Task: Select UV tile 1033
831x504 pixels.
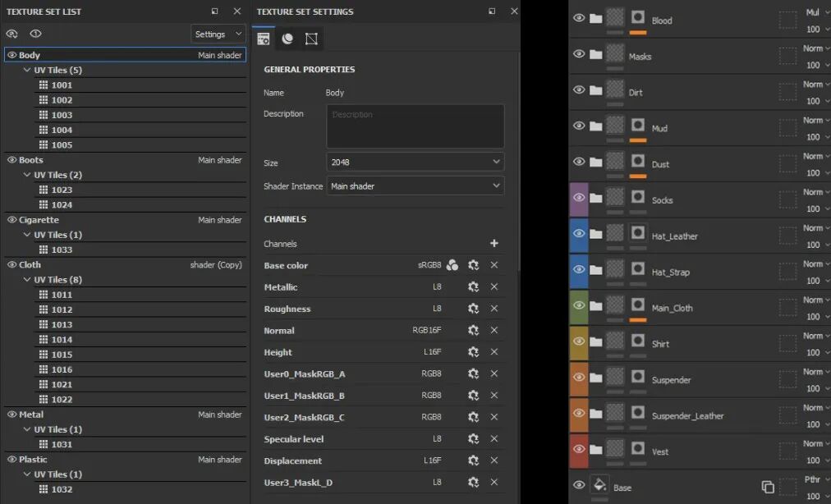Action: tap(141, 250)
